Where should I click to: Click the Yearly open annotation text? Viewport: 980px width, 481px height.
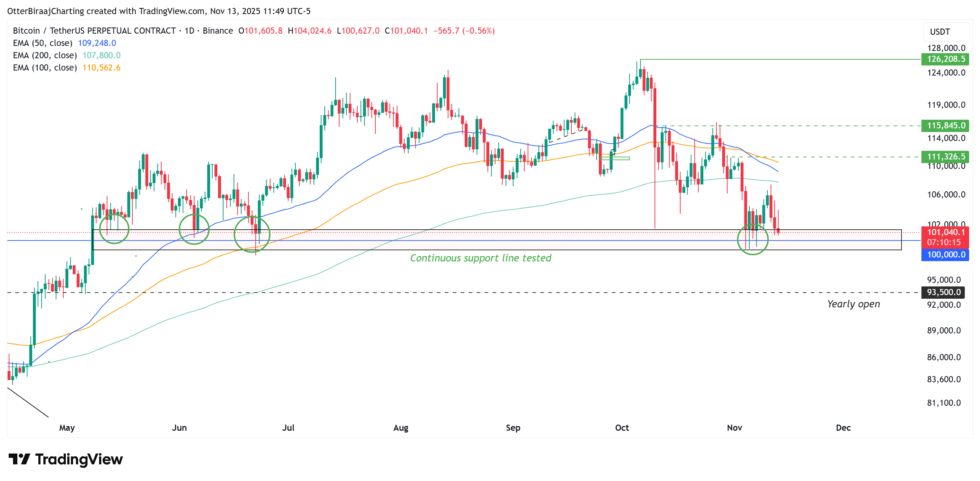(x=853, y=304)
